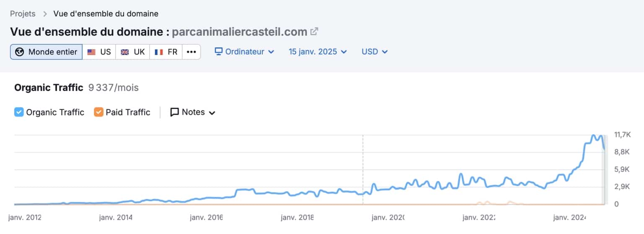
Task: Switch to the FR database tab
Action: pos(166,52)
